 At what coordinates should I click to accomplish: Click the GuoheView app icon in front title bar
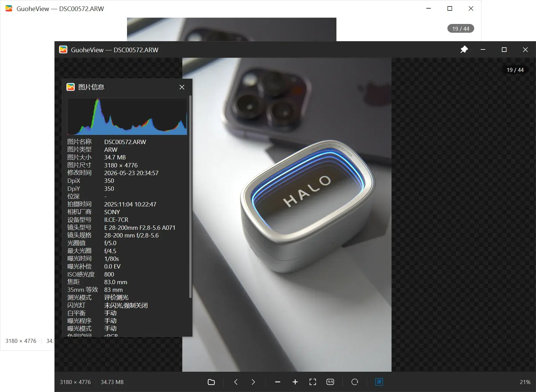point(63,49)
